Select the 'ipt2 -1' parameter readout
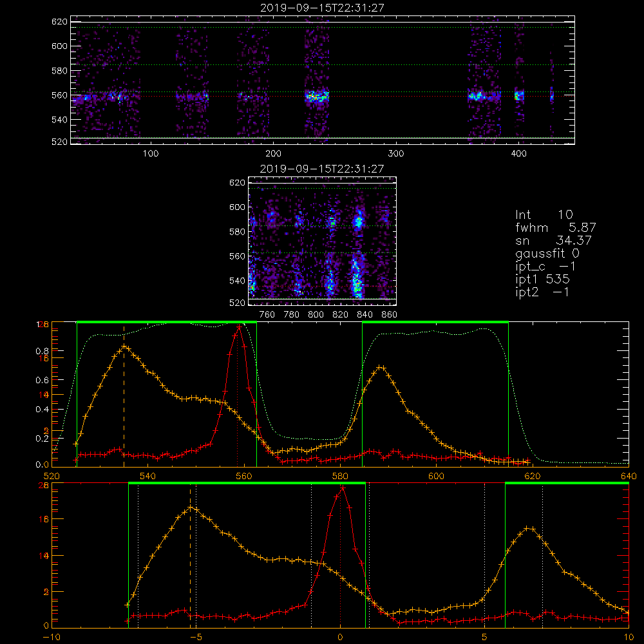Image resolution: width=644 pixels, height=644 pixels. tap(542, 292)
